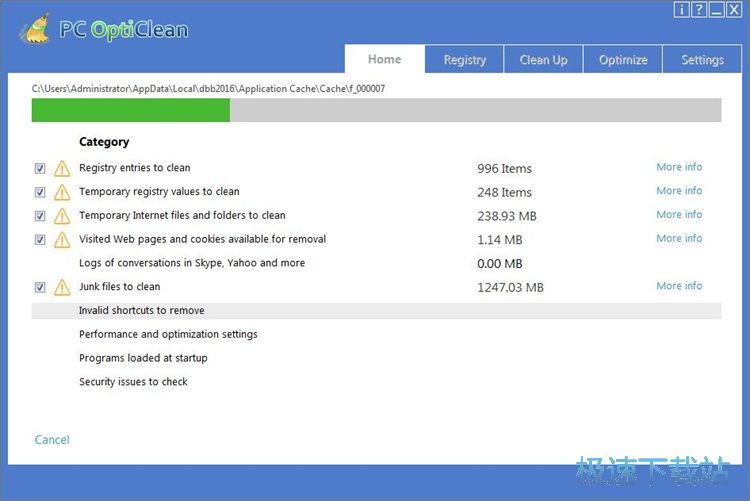Open More info for Visited Web pages
The height and width of the screenshot is (501, 750).
[679, 238]
